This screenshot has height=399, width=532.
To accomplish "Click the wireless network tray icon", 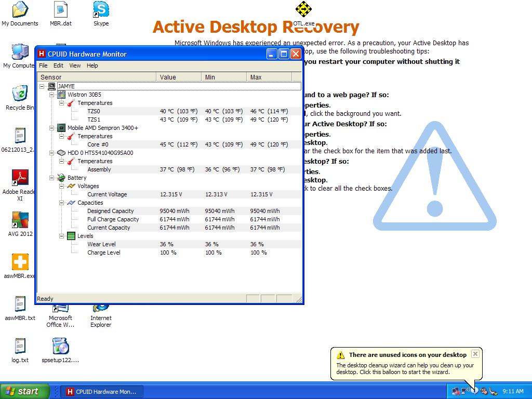I will (465, 391).
